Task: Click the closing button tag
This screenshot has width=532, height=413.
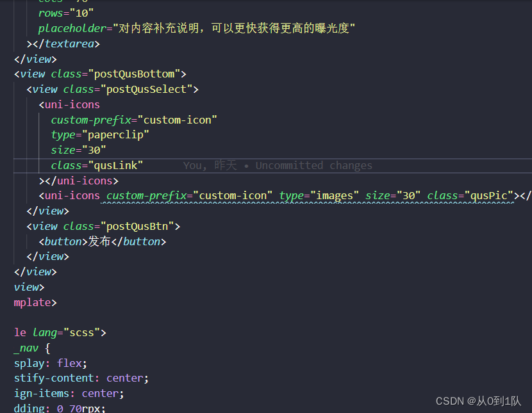Action: [138, 241]
